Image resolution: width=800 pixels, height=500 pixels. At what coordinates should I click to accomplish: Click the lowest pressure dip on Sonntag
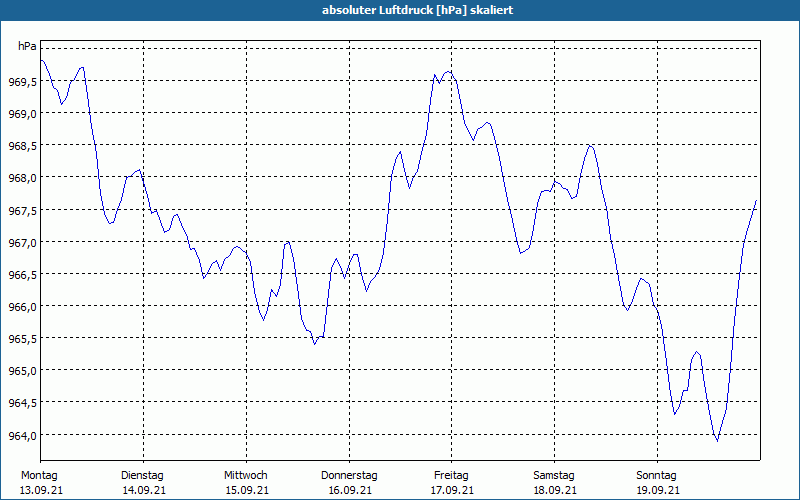pyautogui.click(x=717, y=440)
